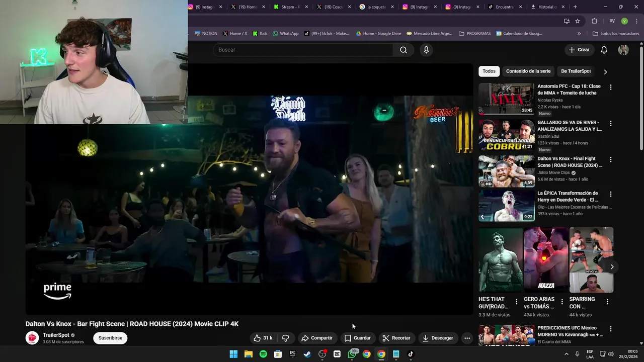Open YouTube notifications bell
This screenshot has height=362, width=644.
[604, 50]
